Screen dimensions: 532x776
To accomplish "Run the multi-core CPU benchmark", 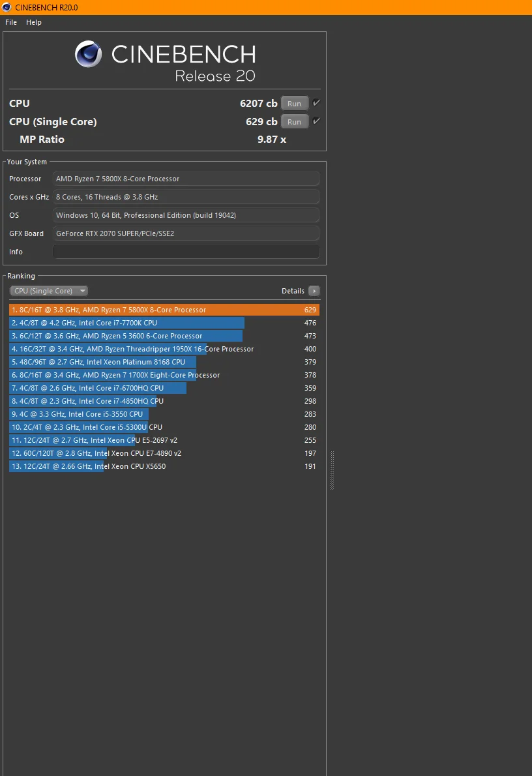I will [295, 104].
